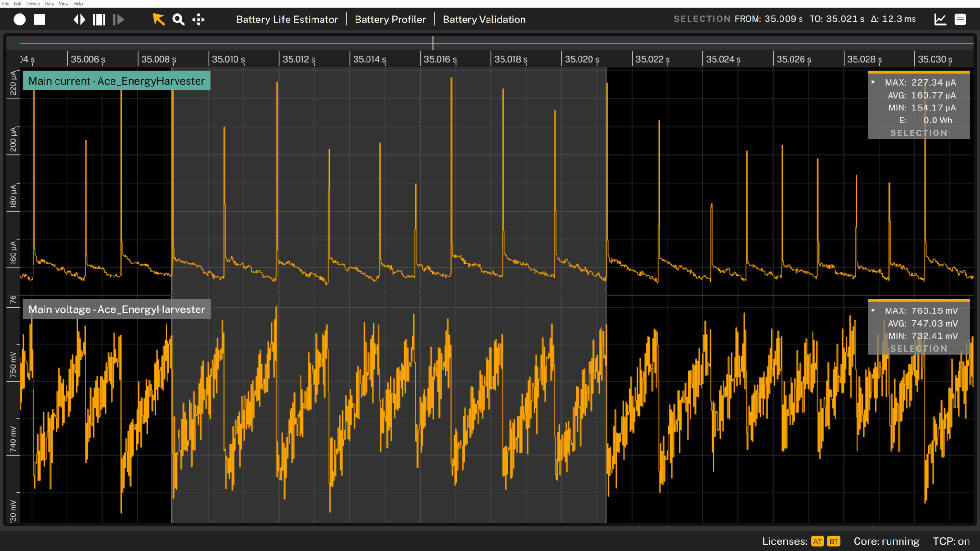980x551 pixels.
Task: Open Battery Life Estimator
Action: coord(287,20)
